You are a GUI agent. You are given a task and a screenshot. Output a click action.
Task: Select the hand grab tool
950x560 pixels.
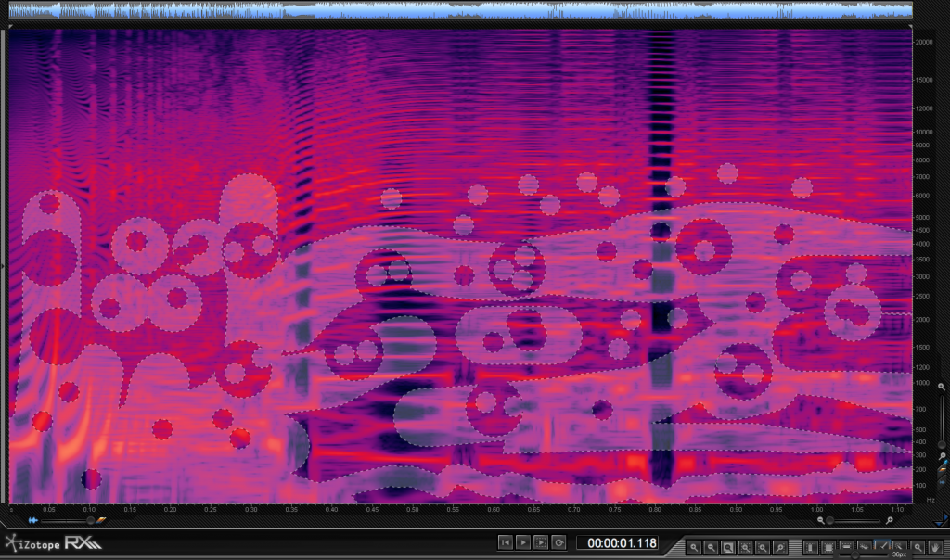(x=934, y=547)
